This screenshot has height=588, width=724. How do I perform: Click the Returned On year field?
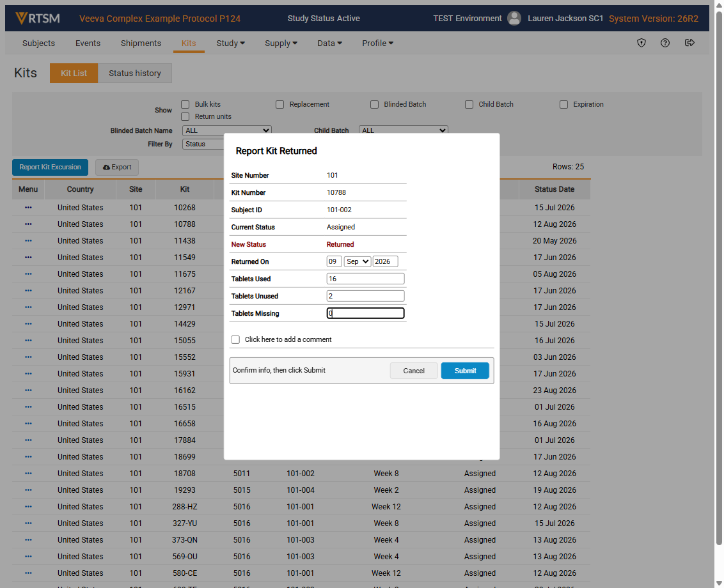[x=385, y=261]
